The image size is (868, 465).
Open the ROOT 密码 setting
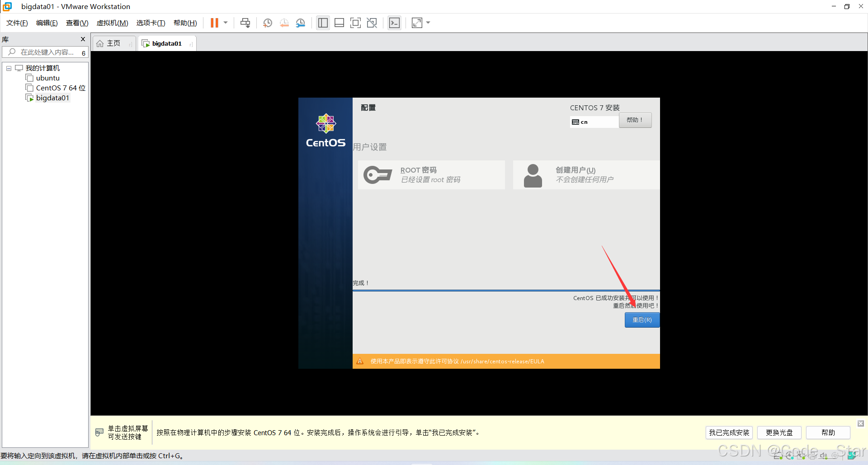tap(431, 175)
